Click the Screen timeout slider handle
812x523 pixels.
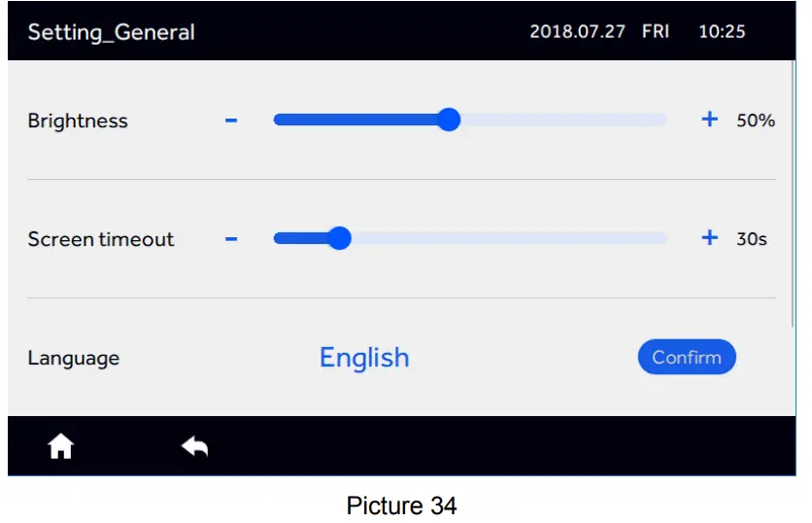(339, 238)
